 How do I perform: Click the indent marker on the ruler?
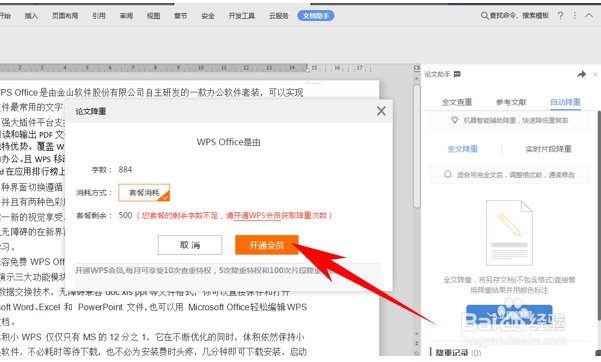click(307, 69)
